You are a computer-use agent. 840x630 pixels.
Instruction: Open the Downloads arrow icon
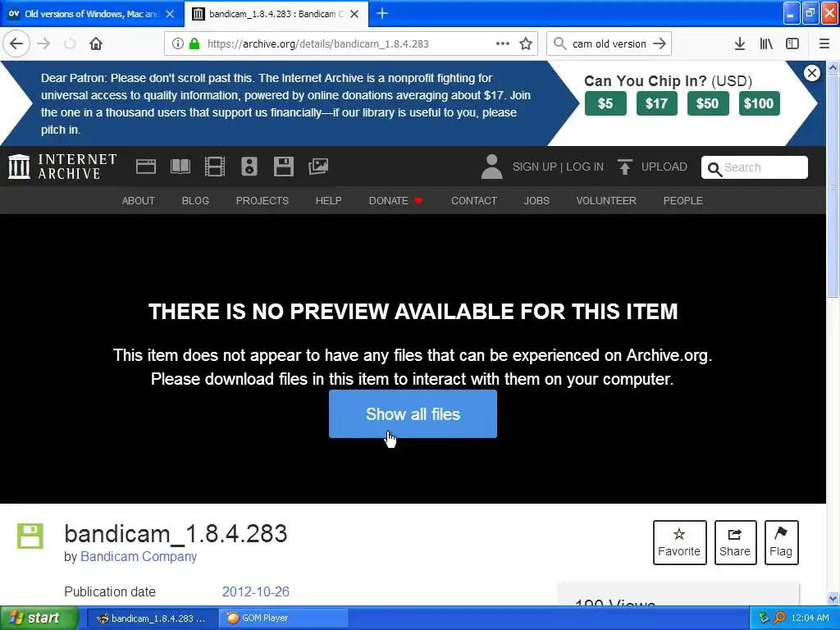740,44
